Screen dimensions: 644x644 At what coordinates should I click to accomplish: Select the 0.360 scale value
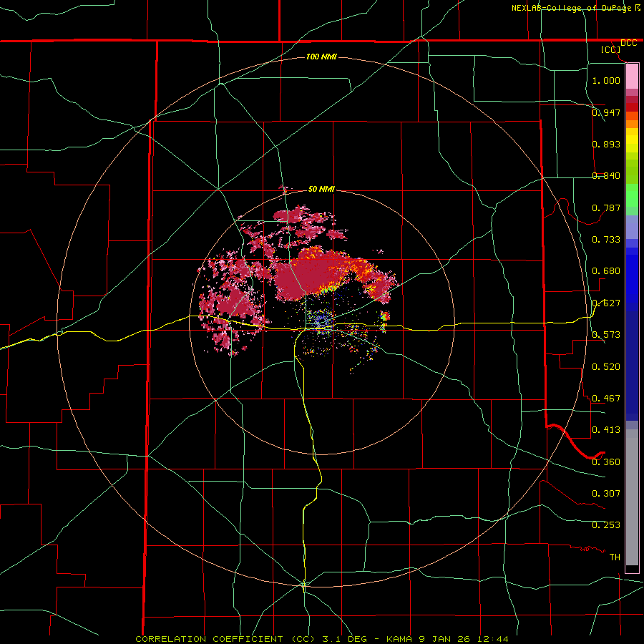[606, 462]
